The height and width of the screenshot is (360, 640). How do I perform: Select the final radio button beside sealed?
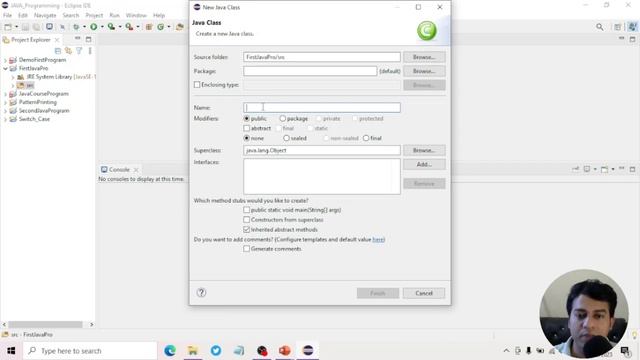tap(366, 138)
